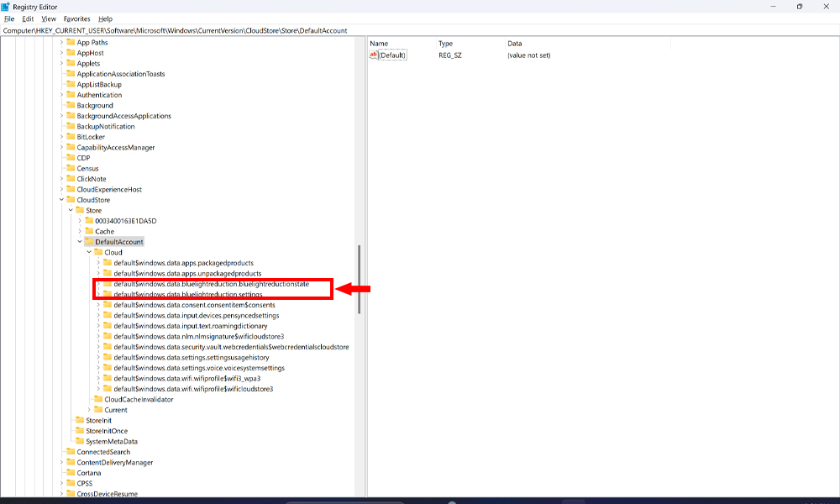Select the bluelightreduction.settings key
The height and width of the screenshot is (504, 840).
187,295
